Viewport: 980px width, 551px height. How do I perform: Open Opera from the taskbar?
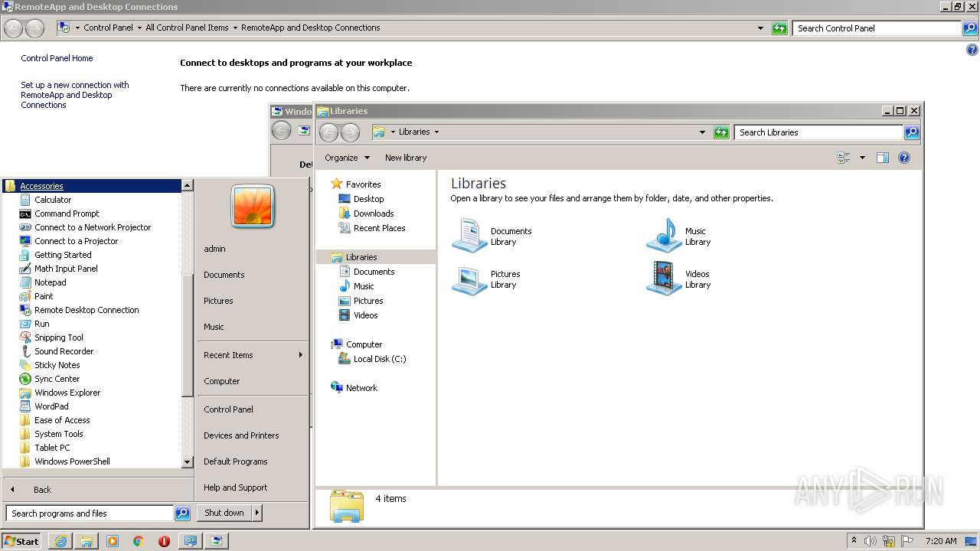coord(164,541)
